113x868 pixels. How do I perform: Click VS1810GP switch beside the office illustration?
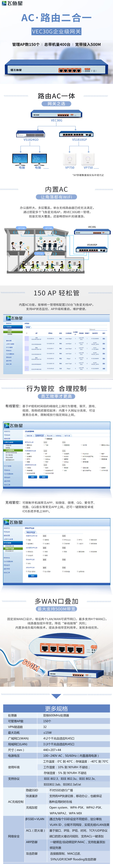click(92, 250)
